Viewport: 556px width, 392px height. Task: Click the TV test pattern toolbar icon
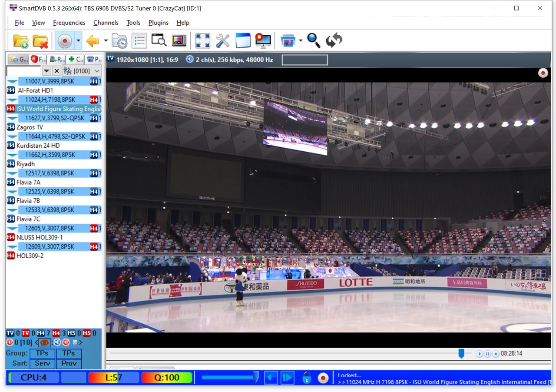tap(179, 41)
